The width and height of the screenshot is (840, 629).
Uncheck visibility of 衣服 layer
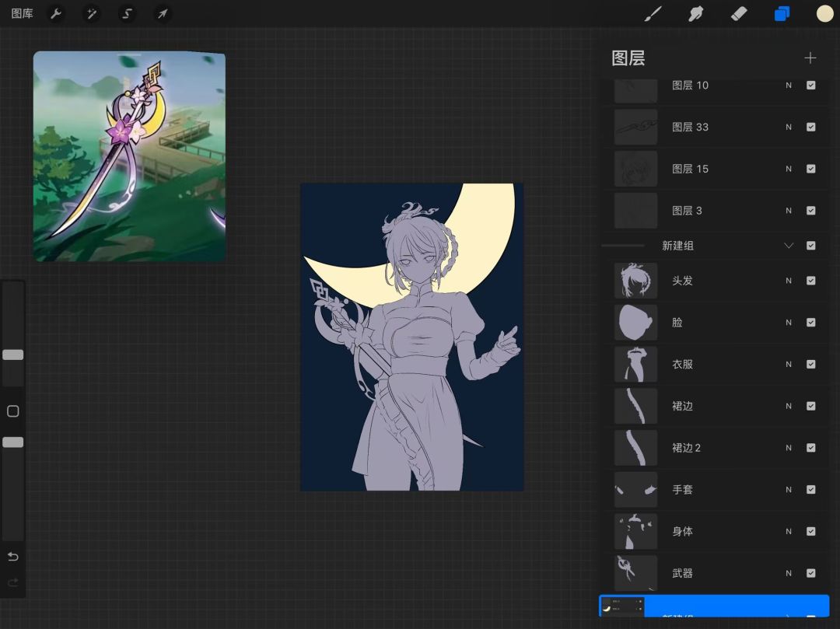point(811,365)
